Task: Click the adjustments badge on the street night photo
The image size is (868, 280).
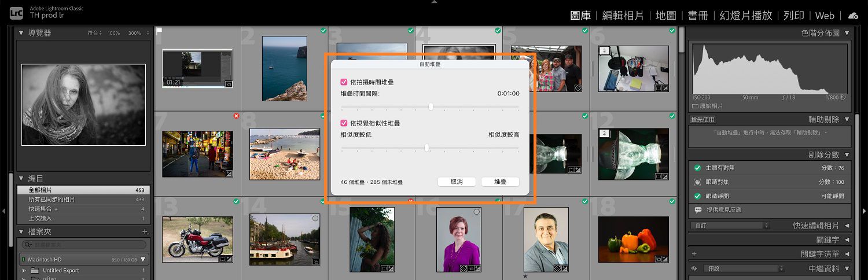Action: 229,173
